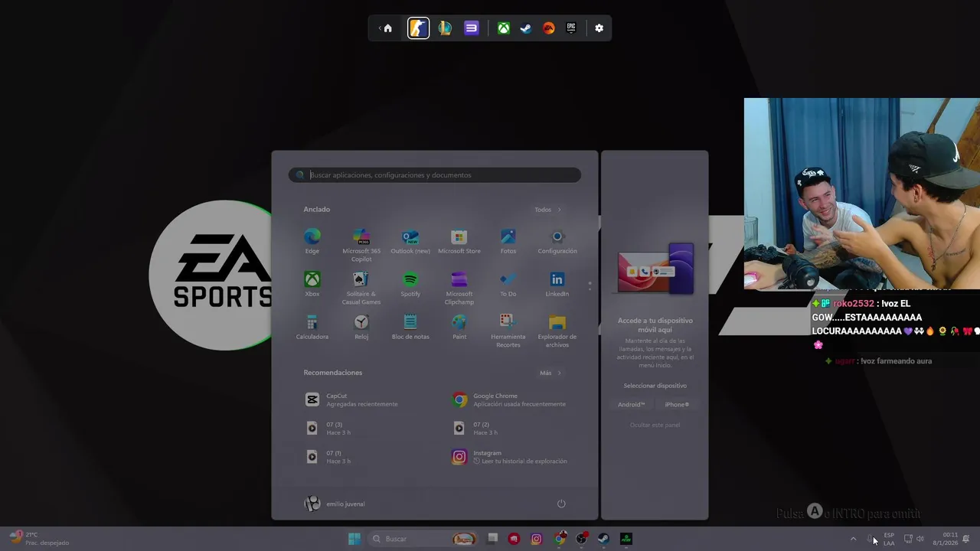Open Outlook (new) pinned app
Image resolution: width=980 pixels, height=551 pixels.
pyautogui.click(x=410, y=241)
